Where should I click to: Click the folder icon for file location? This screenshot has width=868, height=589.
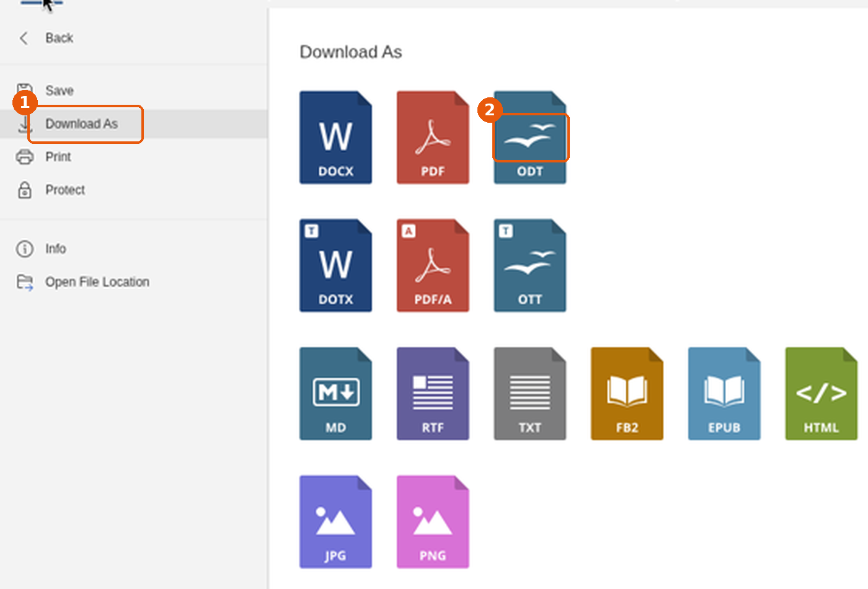pyautogui.click(x=25, y=282)
